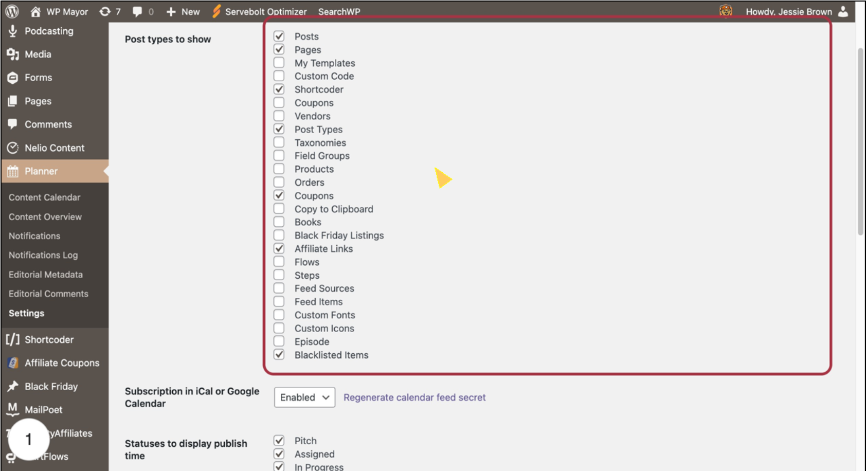Click the user profile silhouette icon

pyautogui.click(x=843, y=11)
